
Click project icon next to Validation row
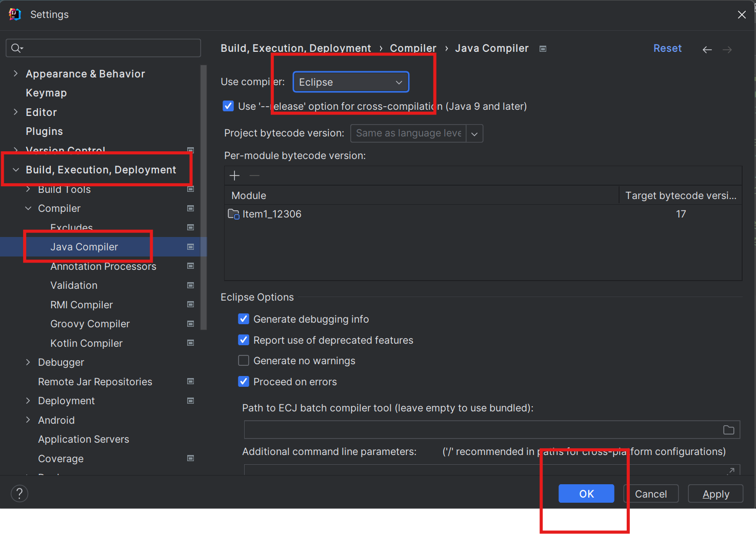[191, 285]
